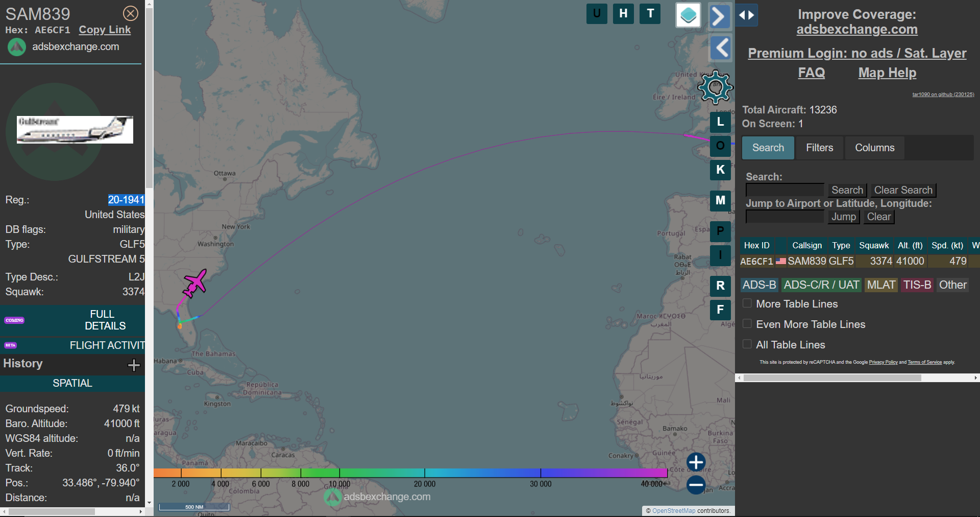Toggle the O map button
This screenshot has height=517, width=980.
720,146
